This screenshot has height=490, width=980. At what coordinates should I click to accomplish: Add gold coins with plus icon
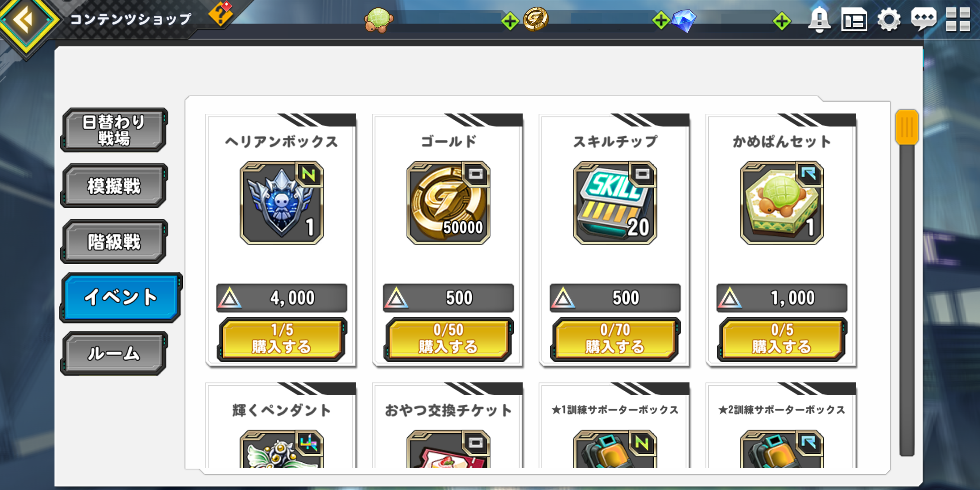coord(661,21)
